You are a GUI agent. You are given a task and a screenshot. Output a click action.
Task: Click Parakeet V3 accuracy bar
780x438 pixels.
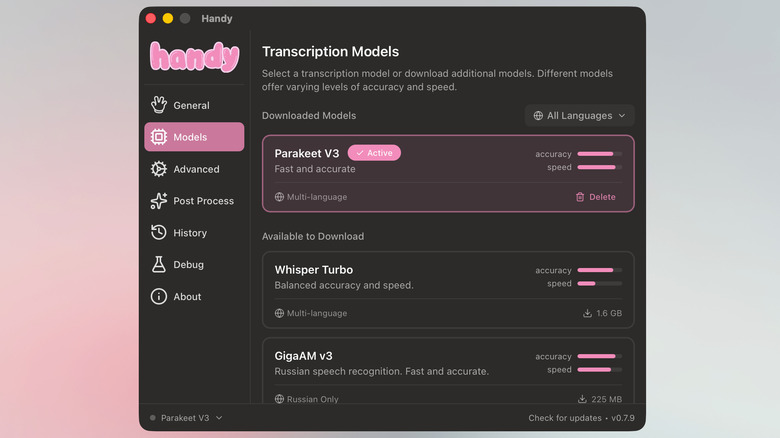coord(599,154)
